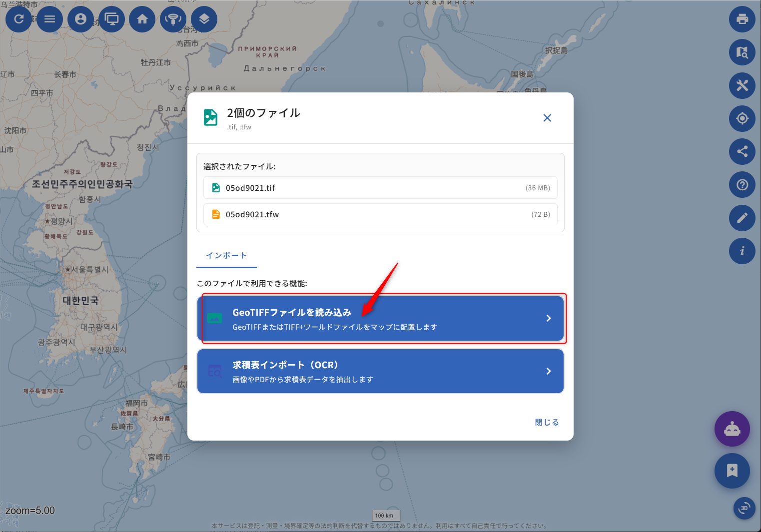Select the 05od9021.tif file row
761x532 pixels.
pos(380,188)
